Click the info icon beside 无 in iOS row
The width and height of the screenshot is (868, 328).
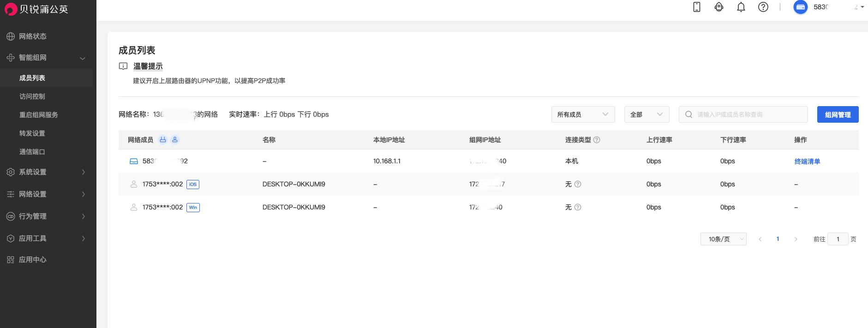pyautogui.click(x=578, y=184)
